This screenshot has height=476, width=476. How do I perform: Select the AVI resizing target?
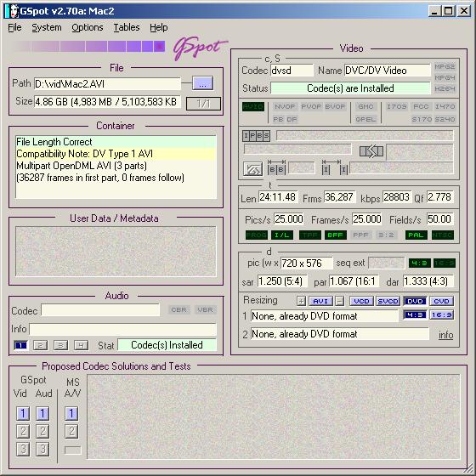(320, 301)
